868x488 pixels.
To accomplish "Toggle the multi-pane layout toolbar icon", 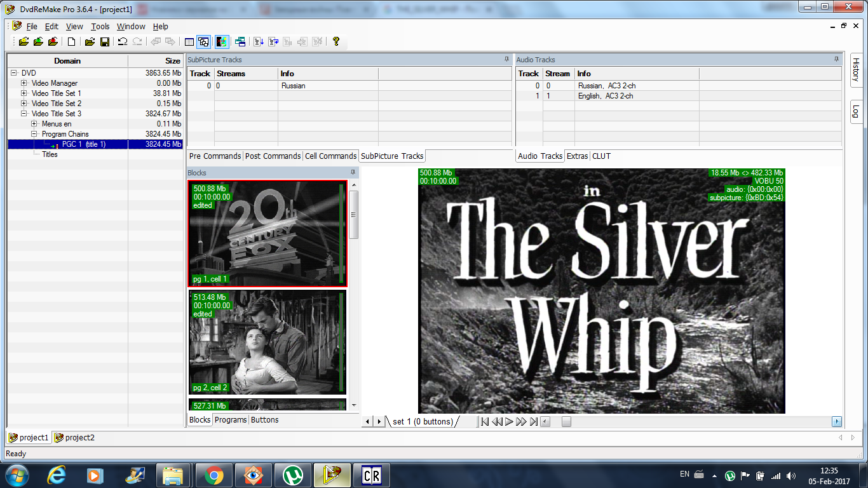I will click(203, 42).
